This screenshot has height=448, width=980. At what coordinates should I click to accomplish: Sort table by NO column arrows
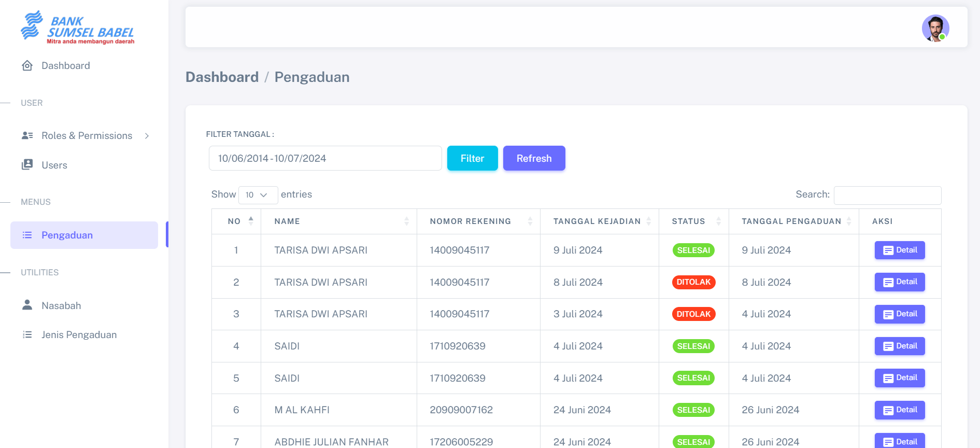(x=251, y=221)
